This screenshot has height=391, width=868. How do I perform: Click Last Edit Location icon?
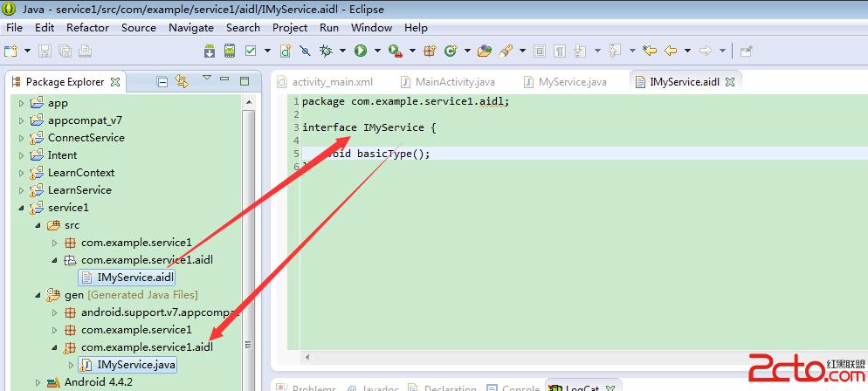click(650, 51)
